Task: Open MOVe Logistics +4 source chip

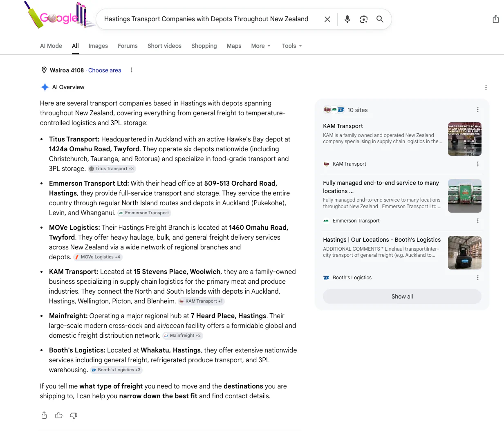Action: (97, 257)
